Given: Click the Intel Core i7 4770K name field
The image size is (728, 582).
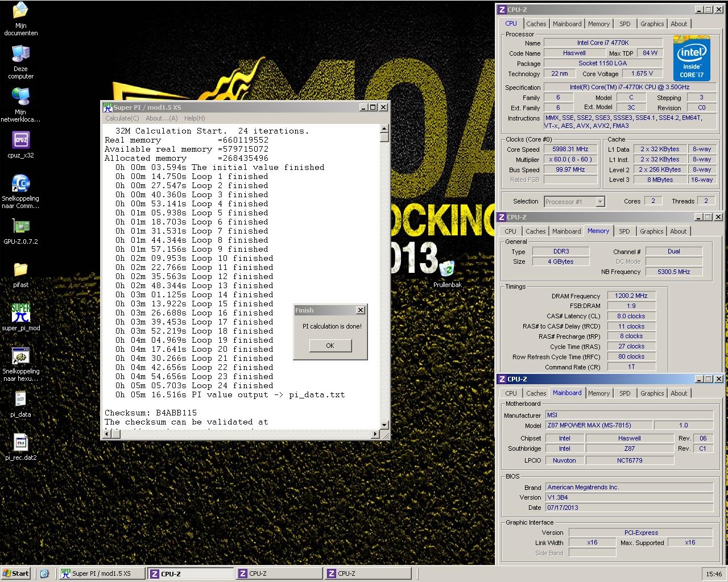Looking at the screenshot, I should pos(603,43).
